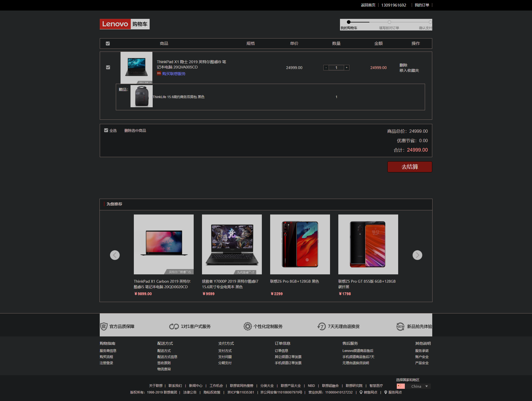Click the official quality guarantee shield icon
Viewport: 532px width, 401px height.
click(104, 326)
